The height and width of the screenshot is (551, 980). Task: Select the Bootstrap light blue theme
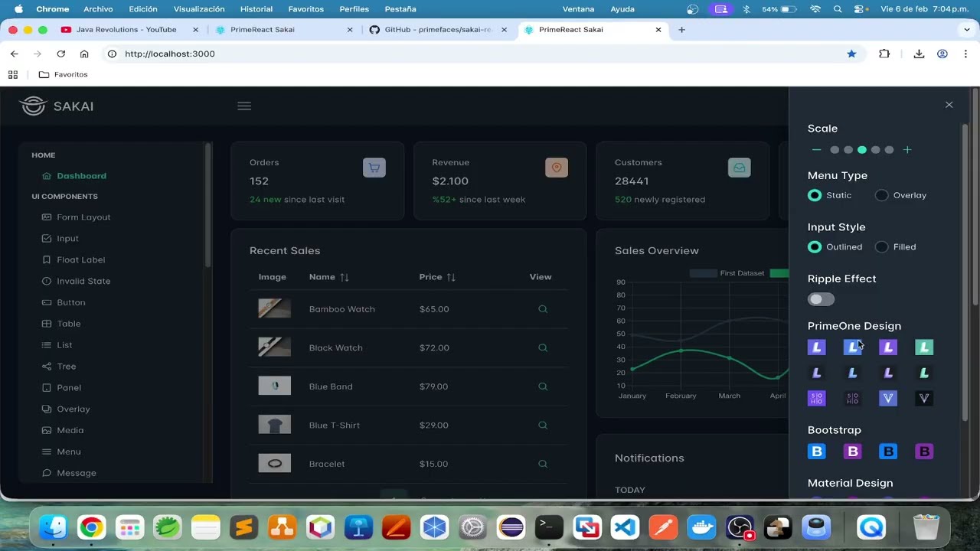point(817,452)
